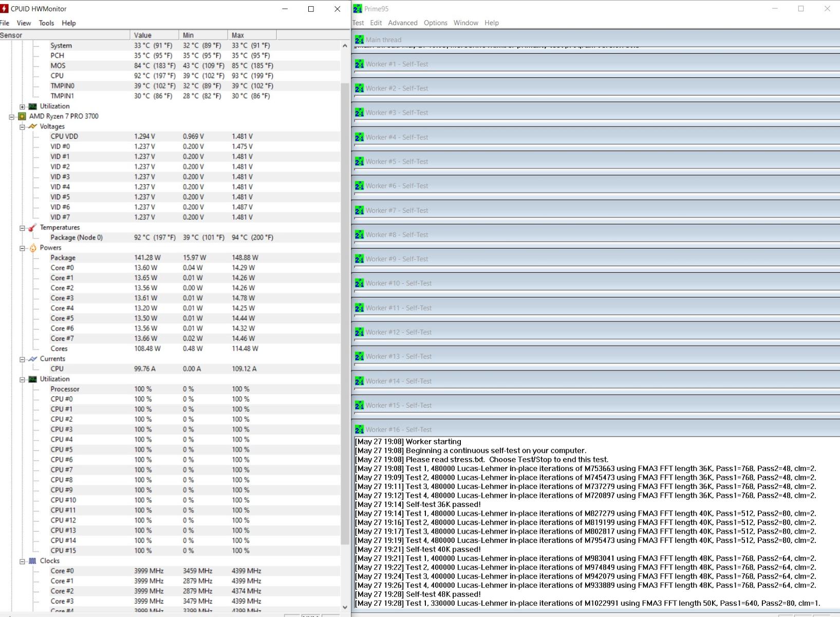
Task: Click the Worker #13 Self-Test window icon
Action: (x=359, y=356)
